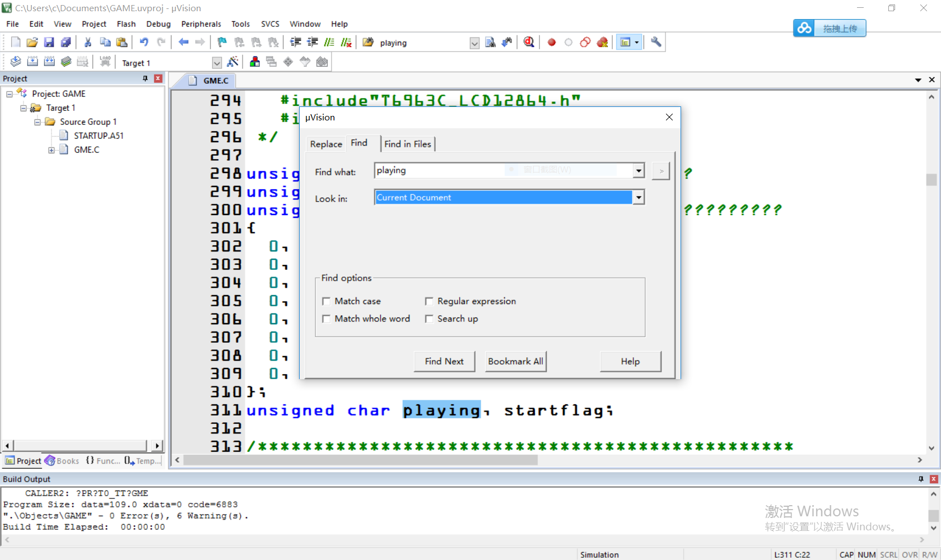Rebuild all target files with the Rebuild icon

point(49,62)
